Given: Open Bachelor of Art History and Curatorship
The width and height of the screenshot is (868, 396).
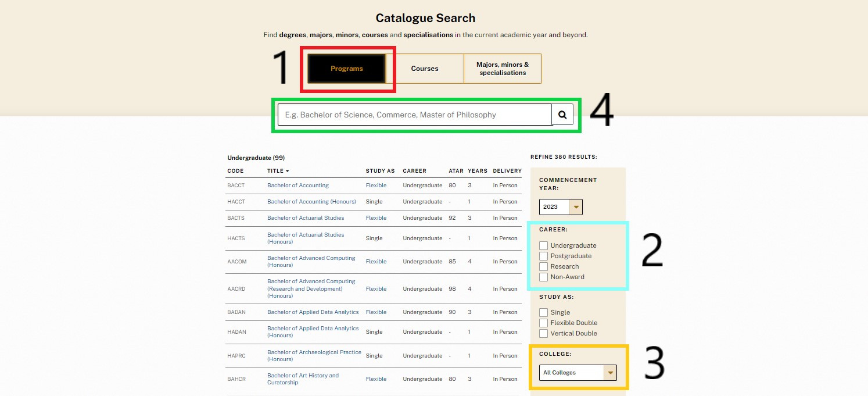Looking at the screenshot, I should coord(303,379).
